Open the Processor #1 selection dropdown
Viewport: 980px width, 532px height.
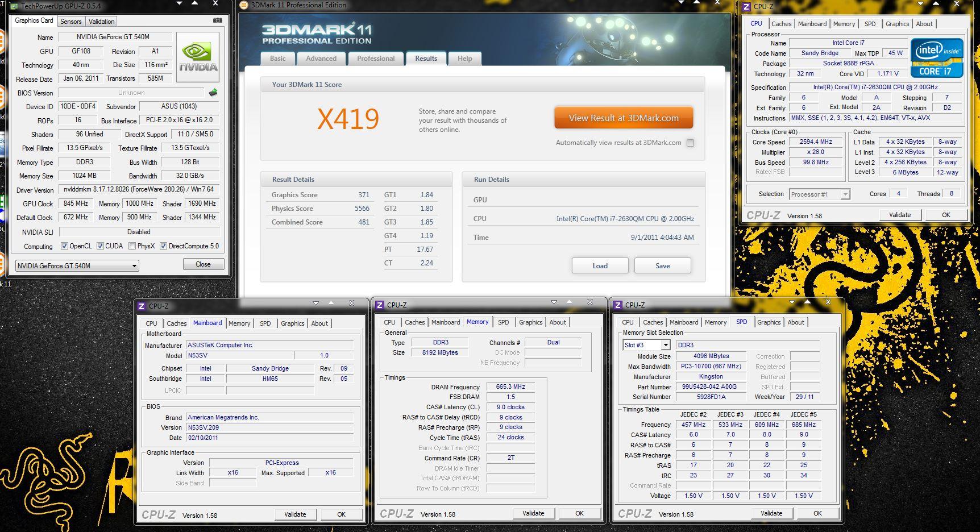(819, 194)
